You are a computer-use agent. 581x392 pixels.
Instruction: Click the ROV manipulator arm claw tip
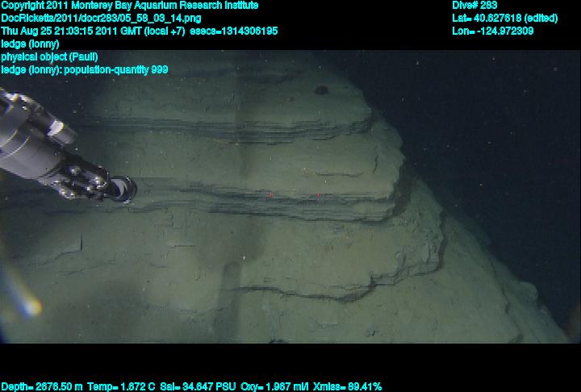click(x=123, y=189)
